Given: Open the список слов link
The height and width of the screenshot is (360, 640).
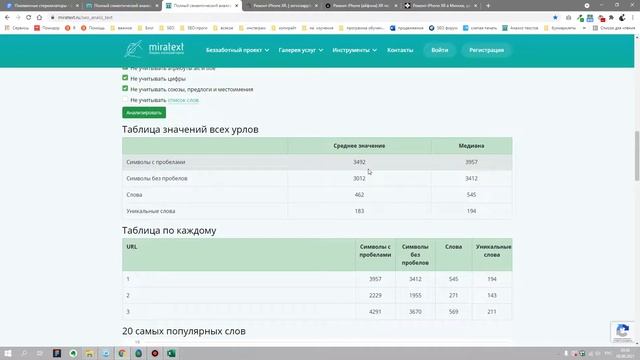Looking at the screenshot, I should click(x=183, y=100).
